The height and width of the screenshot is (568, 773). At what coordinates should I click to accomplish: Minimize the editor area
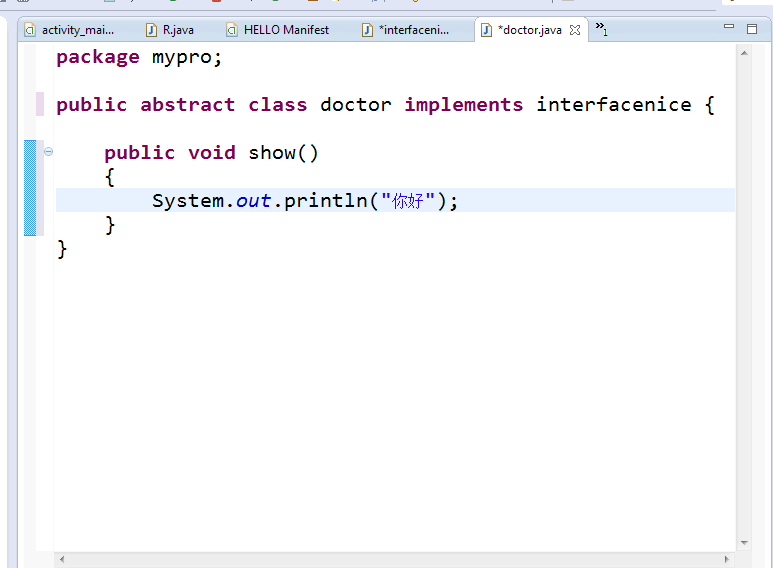[x=729, y=27]
